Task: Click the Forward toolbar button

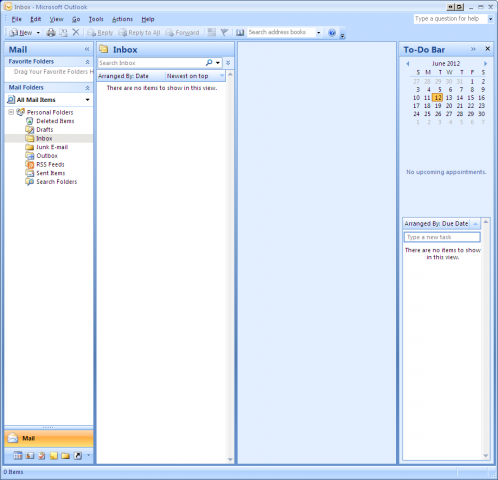Action: click(182, 33)
